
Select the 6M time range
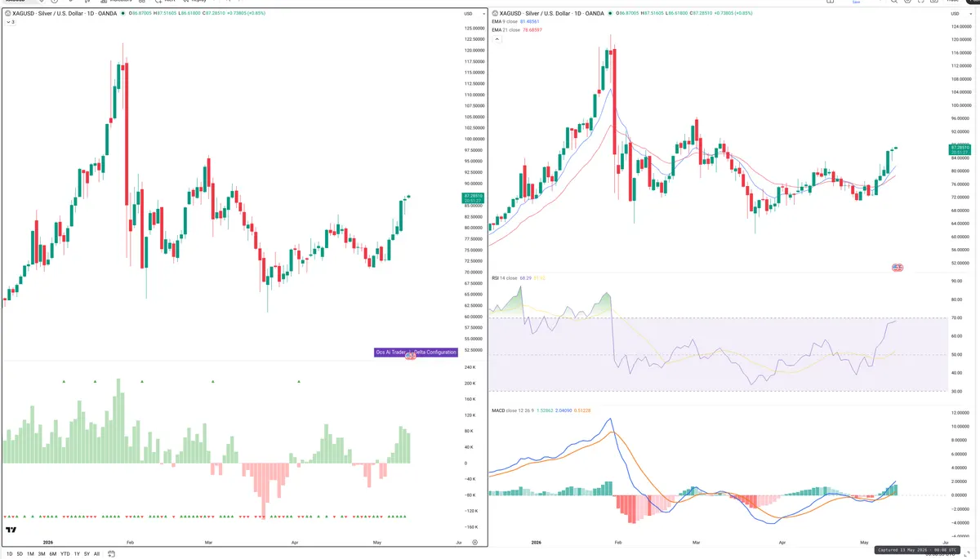(x=53, y=554)
